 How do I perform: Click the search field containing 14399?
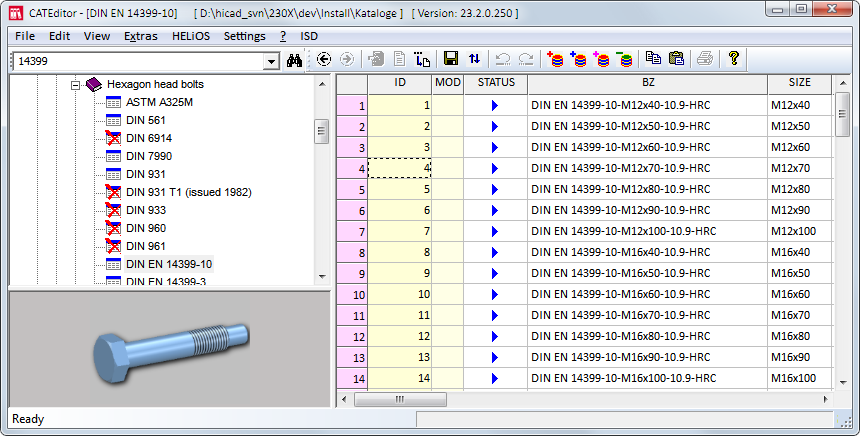click(x=138, y=61)
